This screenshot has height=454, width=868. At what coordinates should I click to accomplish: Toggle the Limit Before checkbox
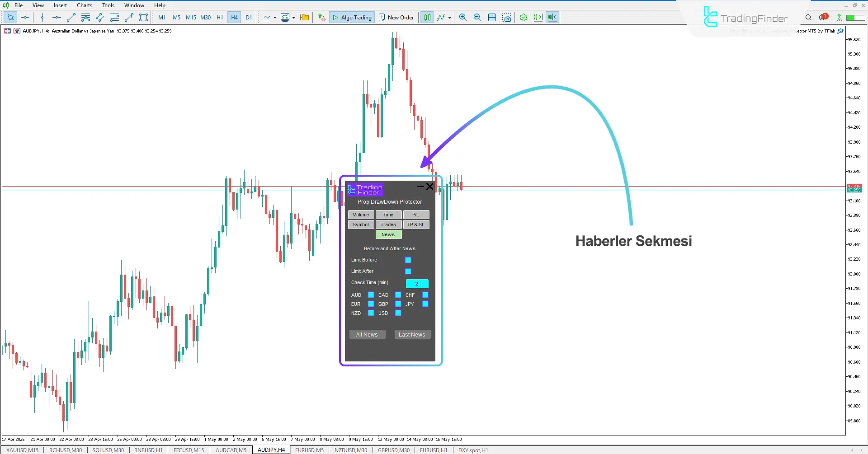[408, 260]
